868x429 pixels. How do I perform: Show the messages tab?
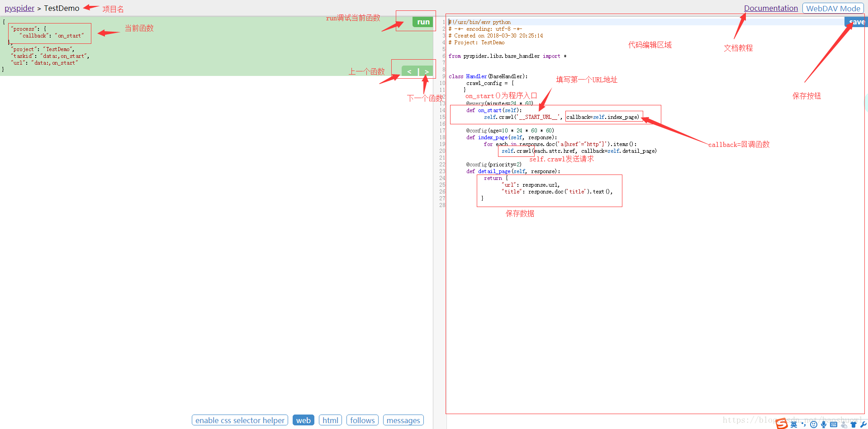403,420
